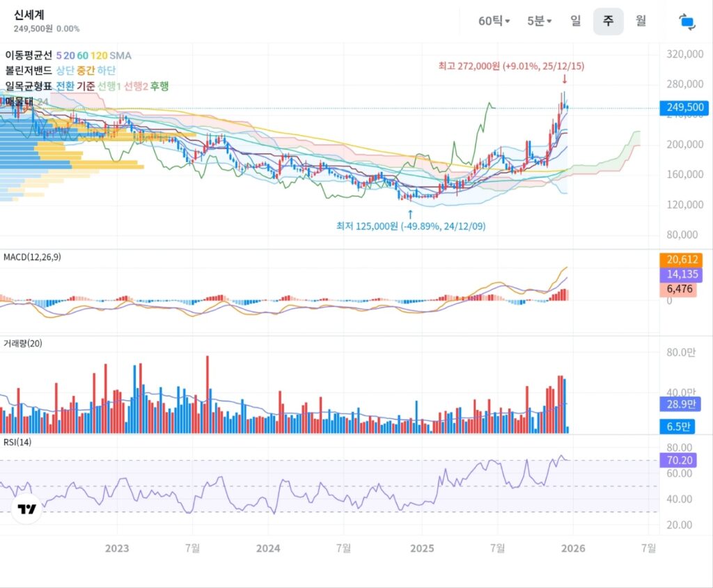The image size is (713, 588).
Task: Click the RSI(14) indicator title
Action: [x=16, y=443]
